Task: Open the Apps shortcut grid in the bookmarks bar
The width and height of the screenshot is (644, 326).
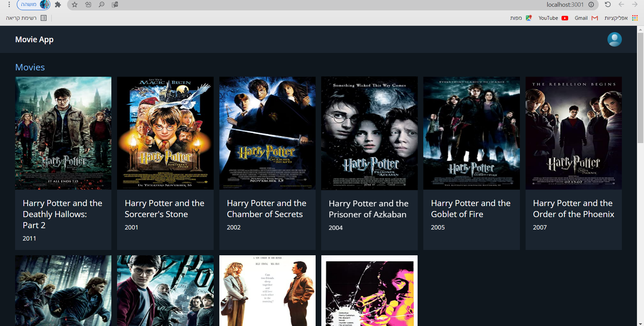Action: [x=621, y=18]
